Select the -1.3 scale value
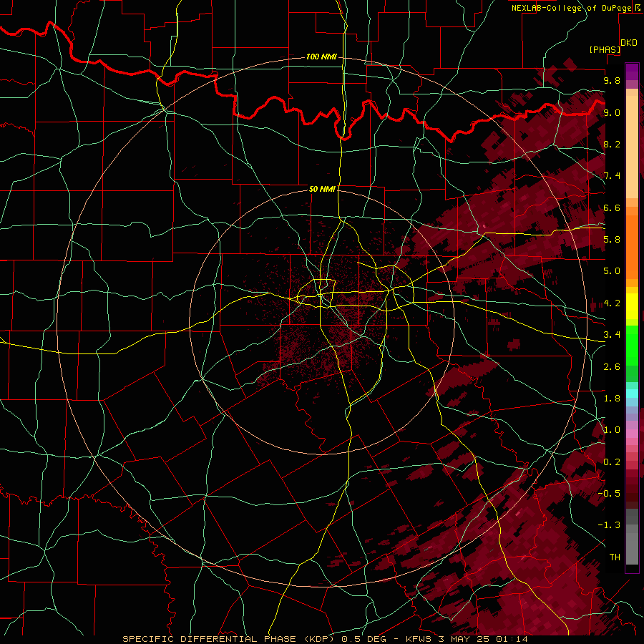644x644 pixels. pos(609,525)
